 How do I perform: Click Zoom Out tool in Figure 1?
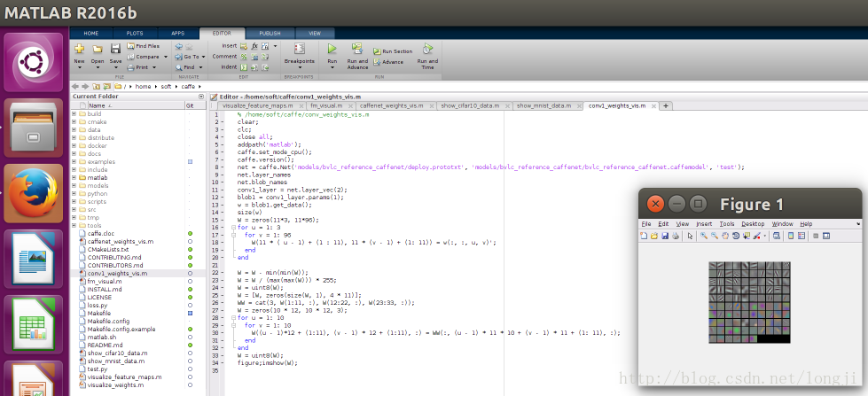pos(715,237)
